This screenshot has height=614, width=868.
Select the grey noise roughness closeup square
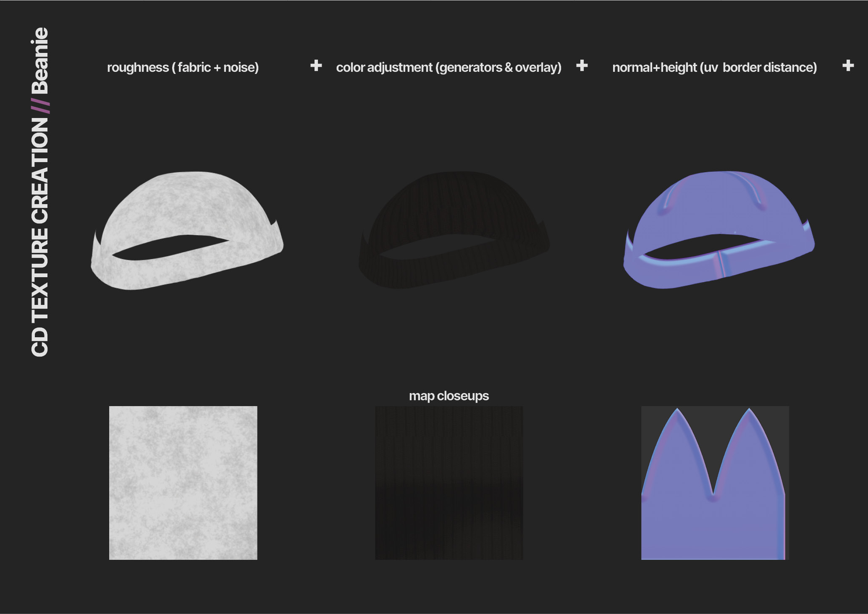(x=183, y=483)
